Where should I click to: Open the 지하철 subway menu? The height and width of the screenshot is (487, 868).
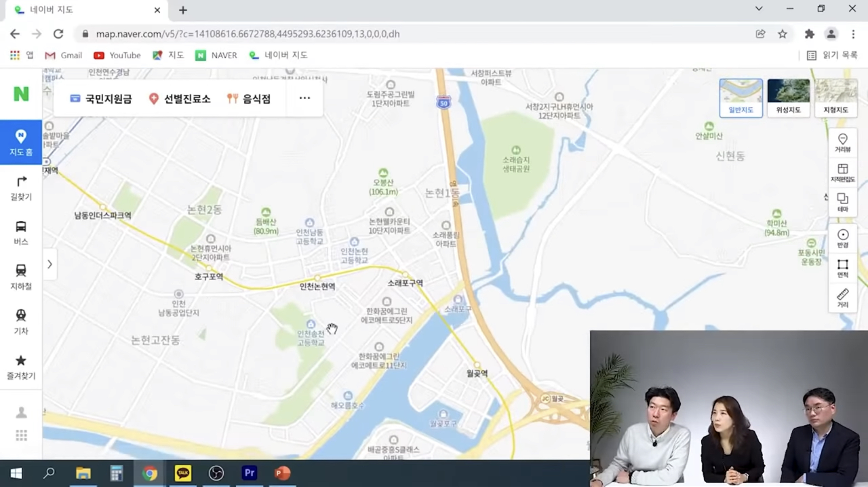[21, 277]
